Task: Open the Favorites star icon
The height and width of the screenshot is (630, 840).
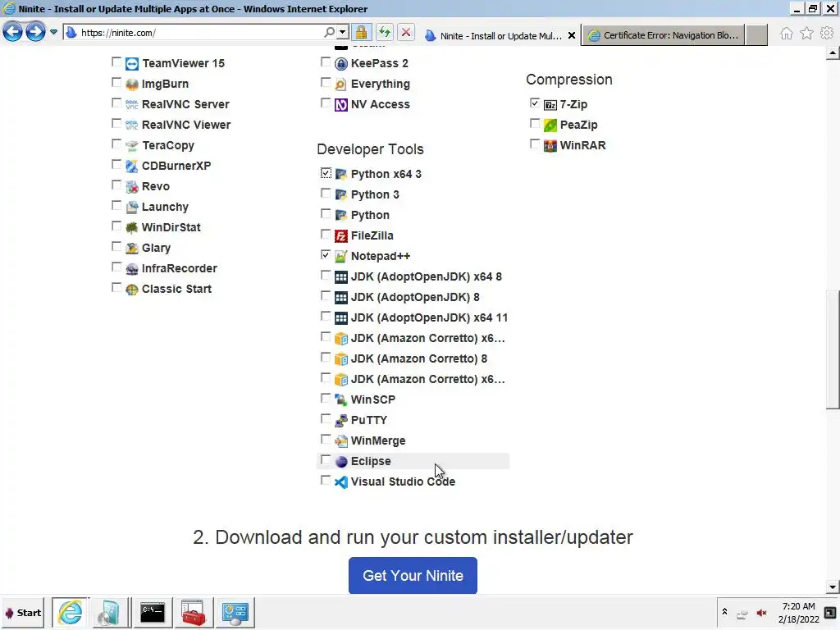Action: click(806, 33)
